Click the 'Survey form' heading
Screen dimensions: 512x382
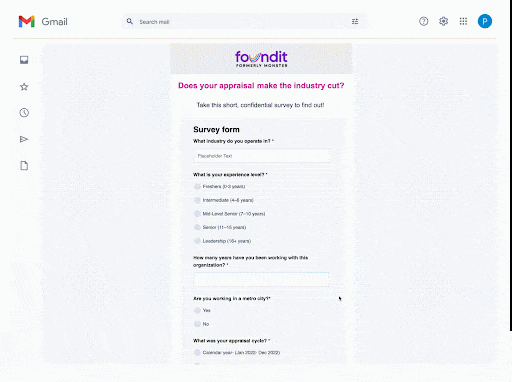coord(216,129)
